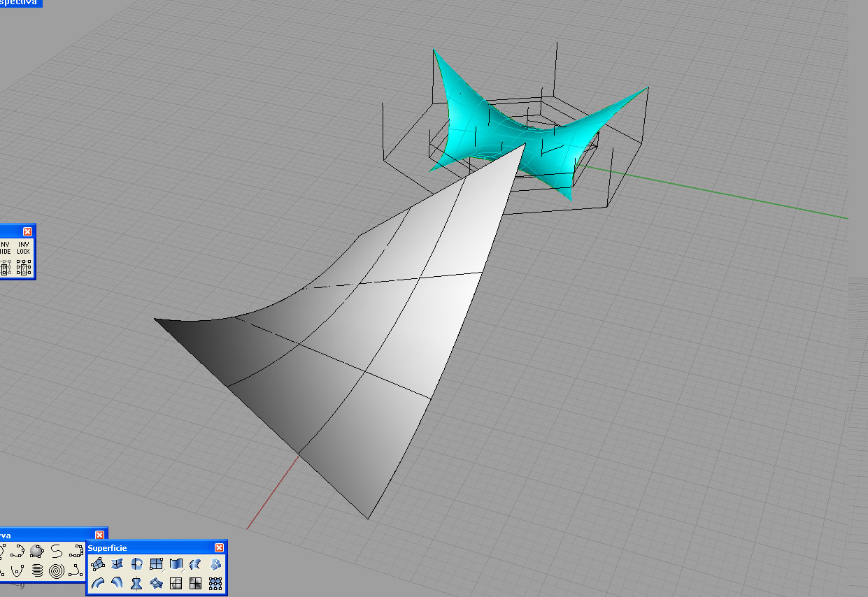Select Sweep 1 rail tool
The height and width of the screenshot is (597, 868).
98,584
